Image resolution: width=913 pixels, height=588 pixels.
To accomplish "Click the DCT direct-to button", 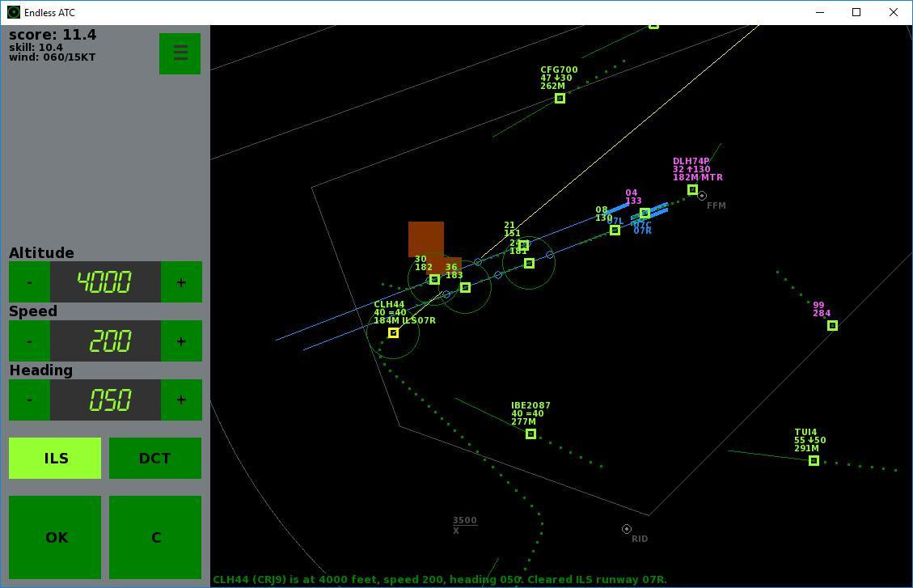I will click(x=155, y=458).
